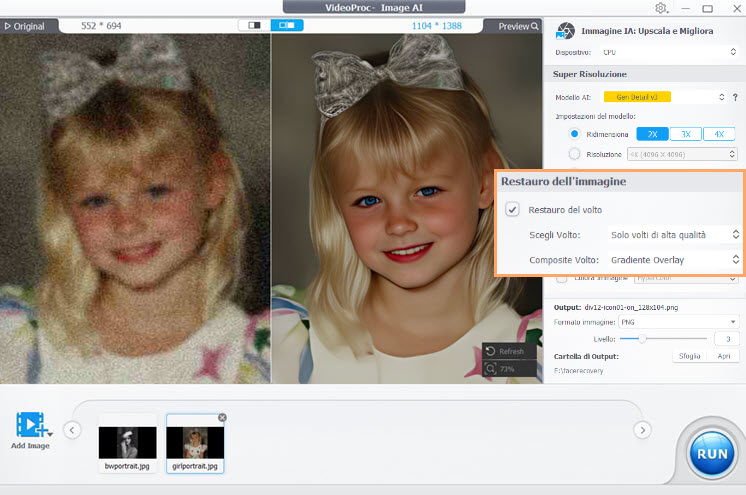Open the settings gear icon
Viewport: 746px width, 495px height.
pos(660,8)
